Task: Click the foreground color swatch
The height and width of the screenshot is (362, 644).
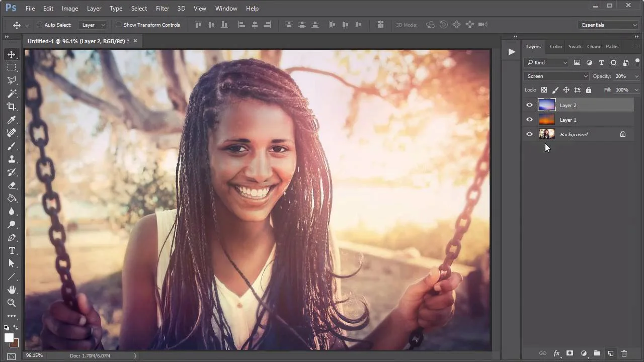Action: [9, 338]
